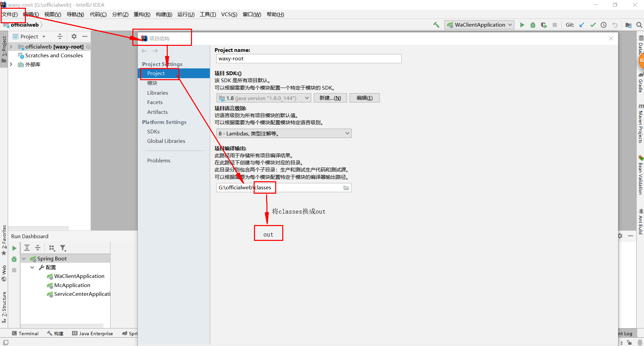644x346 pixels.
Task: Open Search Everywhere with the magnifier icon
Action: 639,25
